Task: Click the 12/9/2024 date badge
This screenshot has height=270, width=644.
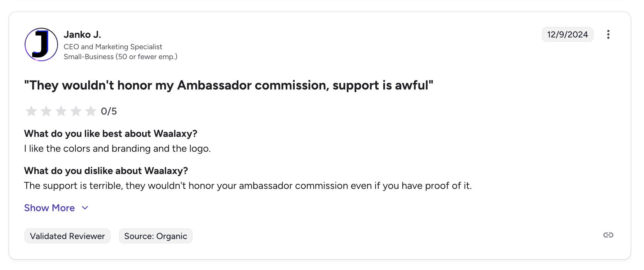Action: tap(567, 34)
